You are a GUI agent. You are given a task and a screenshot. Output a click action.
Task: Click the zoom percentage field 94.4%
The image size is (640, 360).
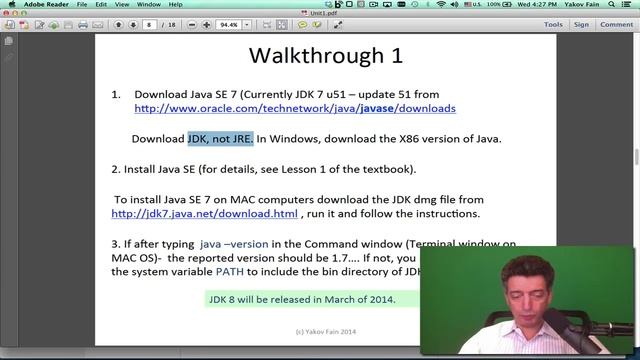click(x=229, y=25)
